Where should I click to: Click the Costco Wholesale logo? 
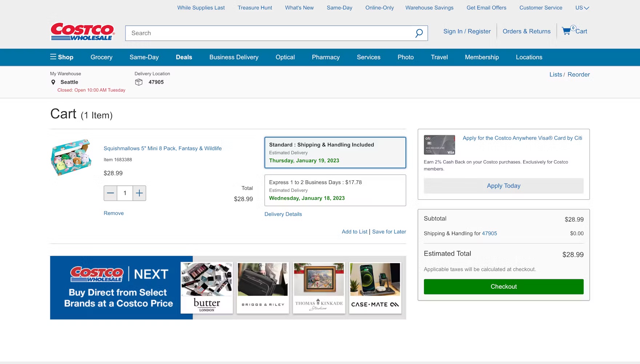coord(83,32)
